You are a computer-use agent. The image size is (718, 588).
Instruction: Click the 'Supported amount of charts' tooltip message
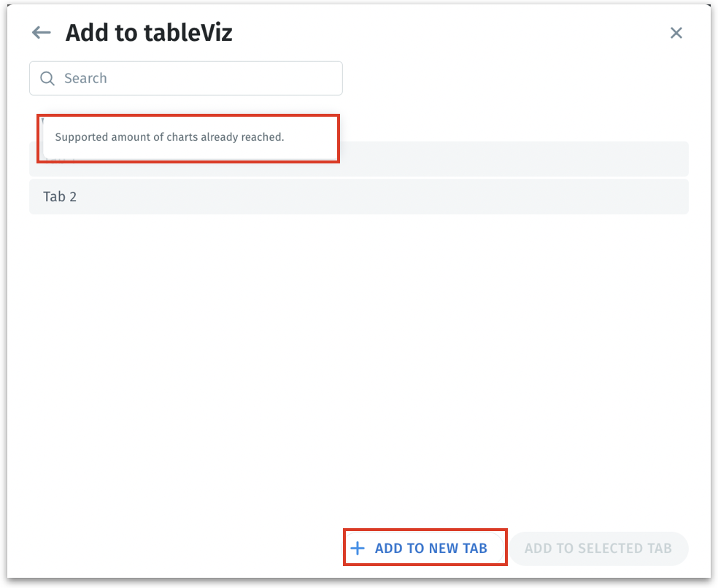pos(169,137)
